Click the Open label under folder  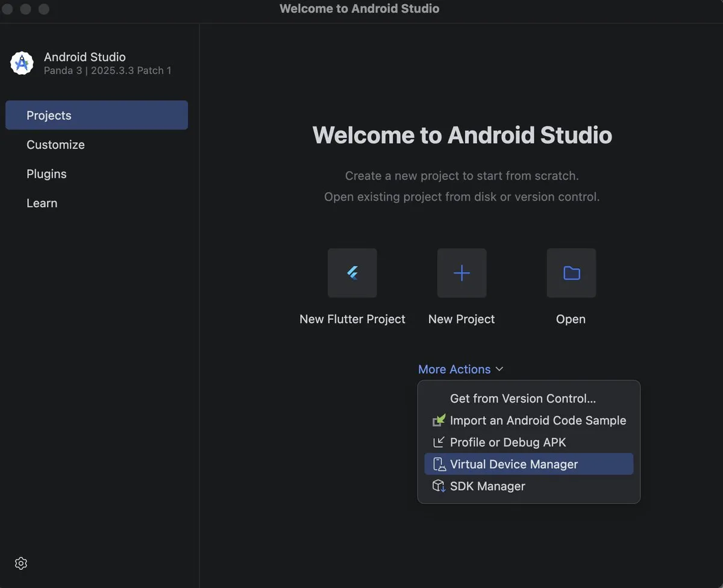[x=571, y=319]
